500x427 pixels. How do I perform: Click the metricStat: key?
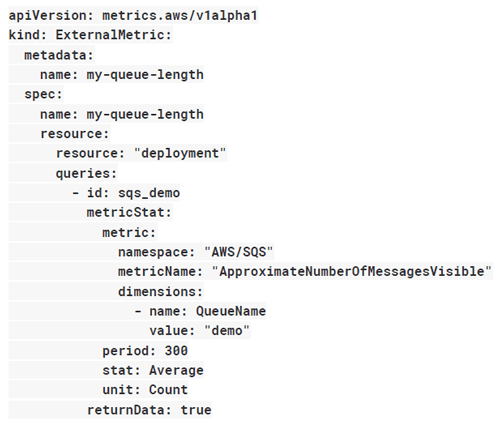click(129, 213)
